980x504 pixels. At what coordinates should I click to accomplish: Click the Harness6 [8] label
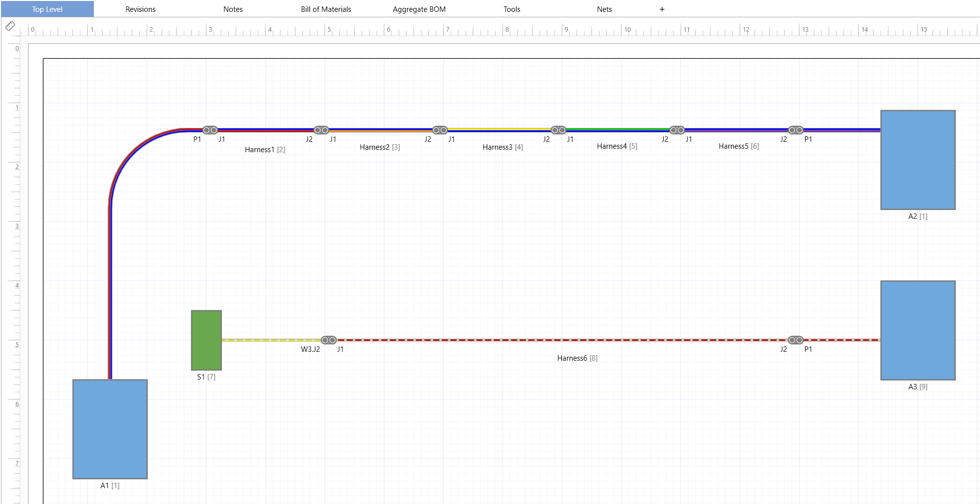click(x=577, y=358)
